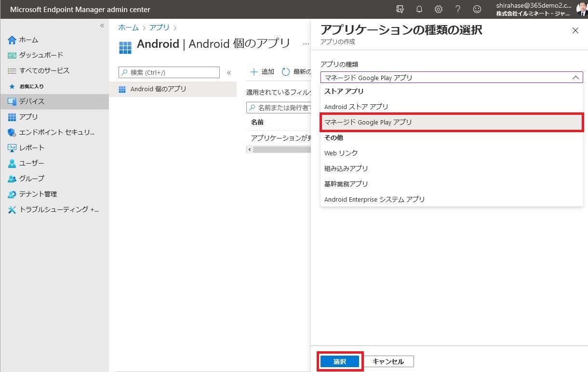
Task: Click the Home breadcrumb link
Action: [128, 28]
